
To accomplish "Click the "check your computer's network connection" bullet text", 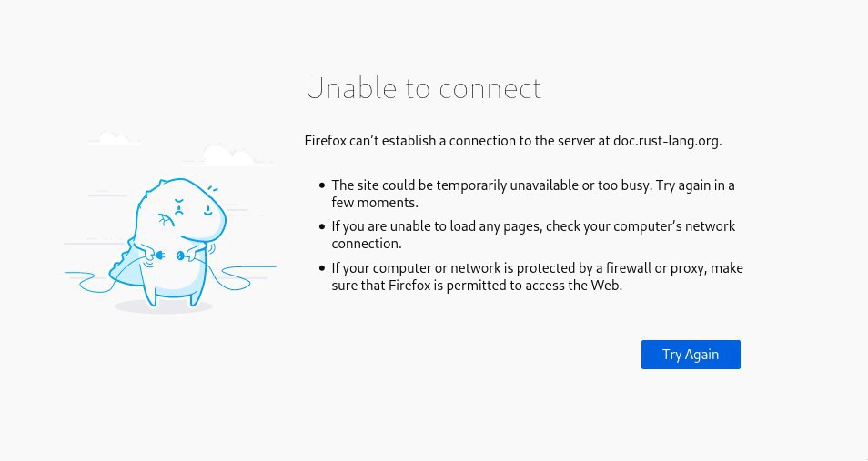I will pyautogui.click(x=533, y=235).
